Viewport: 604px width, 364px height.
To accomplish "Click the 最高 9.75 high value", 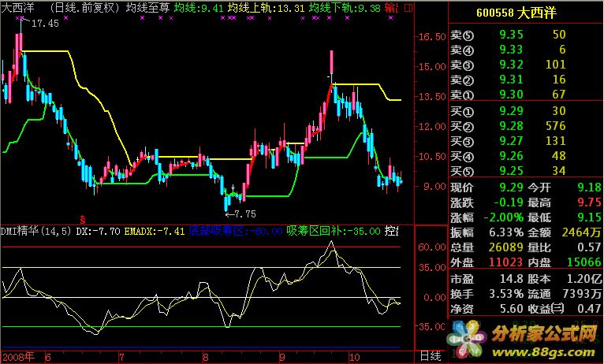I will pos(565,202).
